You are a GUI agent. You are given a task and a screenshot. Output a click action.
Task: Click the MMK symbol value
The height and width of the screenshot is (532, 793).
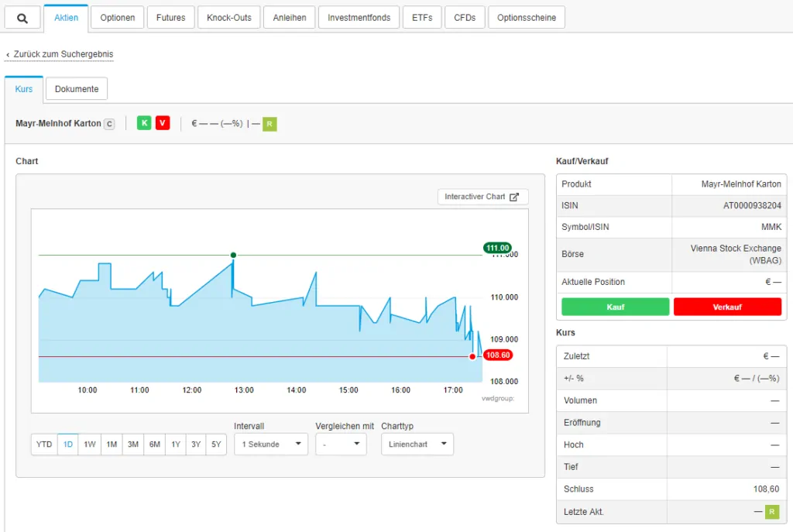pyautogui.click(x=771, y=227)
